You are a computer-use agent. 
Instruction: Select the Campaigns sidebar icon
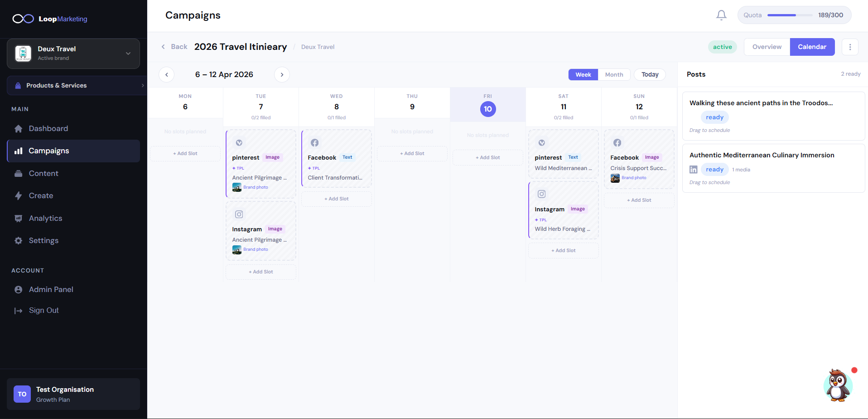pyautogui.click(x=18, y=151)
